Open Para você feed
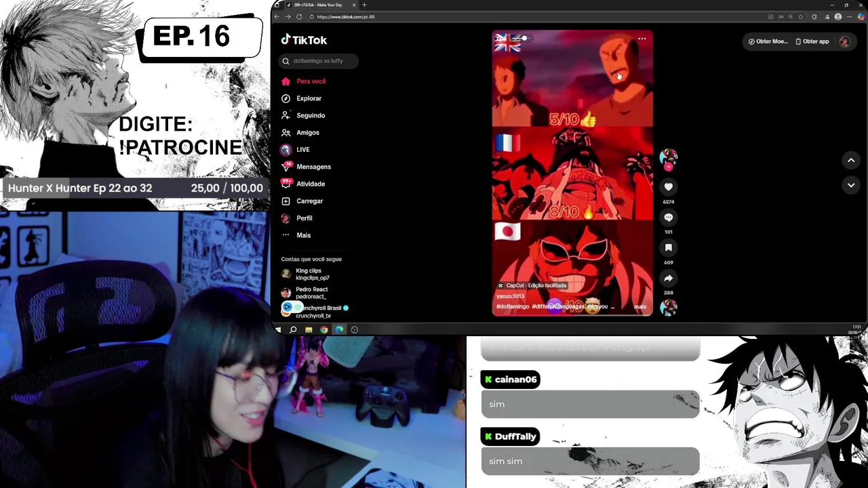 pyautogui.click(x=304, y=81)
